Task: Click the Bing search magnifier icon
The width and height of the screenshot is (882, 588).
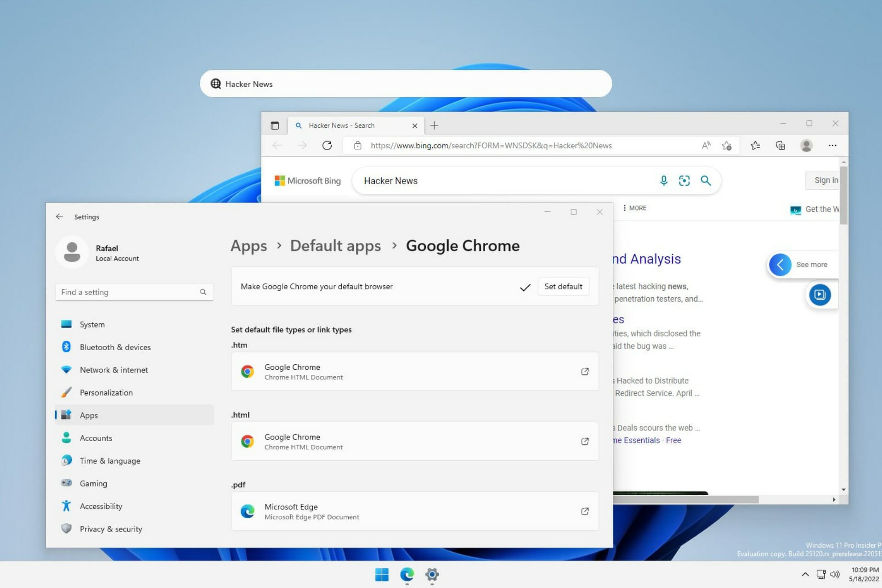Action: tap(706, 181)
